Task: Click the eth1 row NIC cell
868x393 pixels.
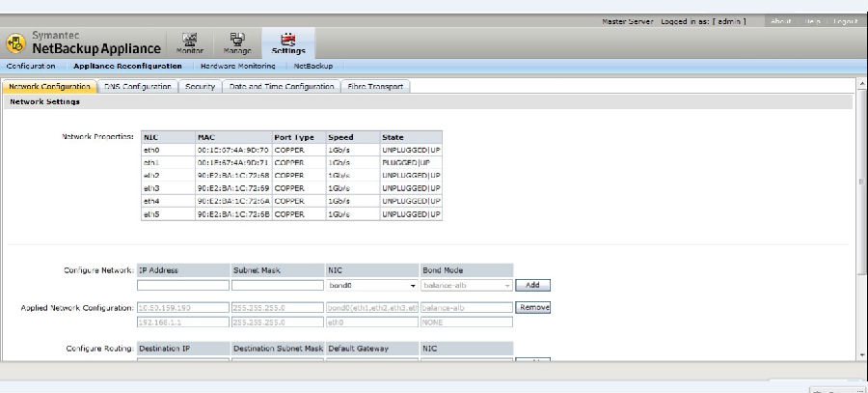Action: click(168, 163)
